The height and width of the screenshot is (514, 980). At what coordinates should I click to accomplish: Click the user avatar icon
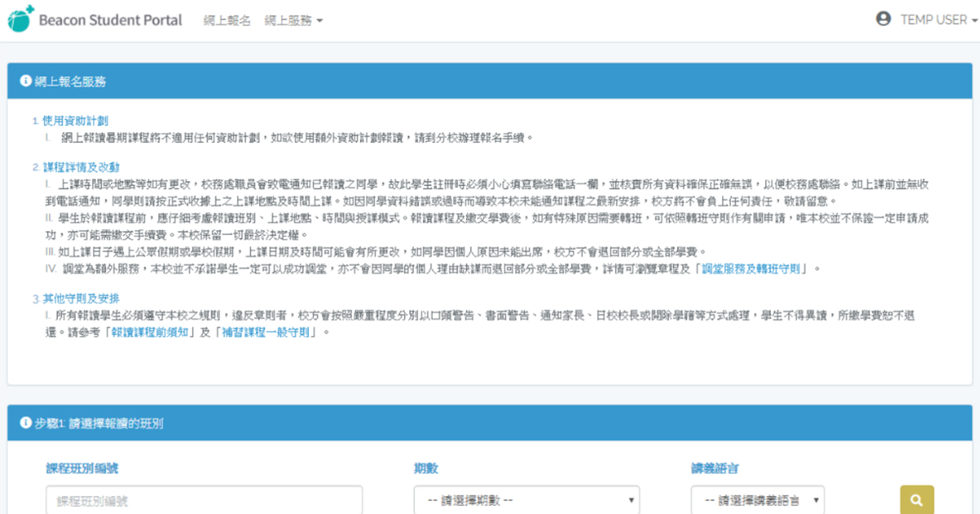pyautogui.click(x=883, y=19)
